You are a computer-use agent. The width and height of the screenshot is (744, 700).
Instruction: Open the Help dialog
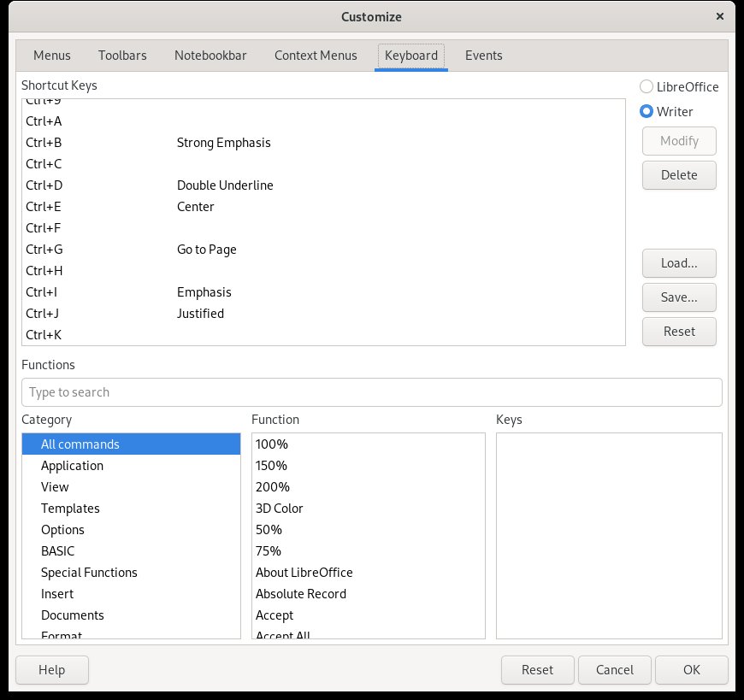point(52,669)
